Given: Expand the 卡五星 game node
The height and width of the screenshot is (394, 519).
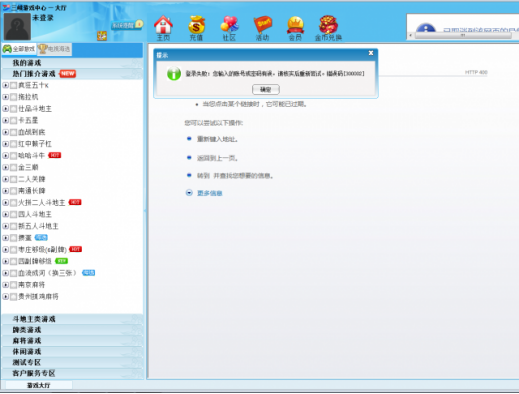Looking at the screenshot, I should (x=6, y=120).
